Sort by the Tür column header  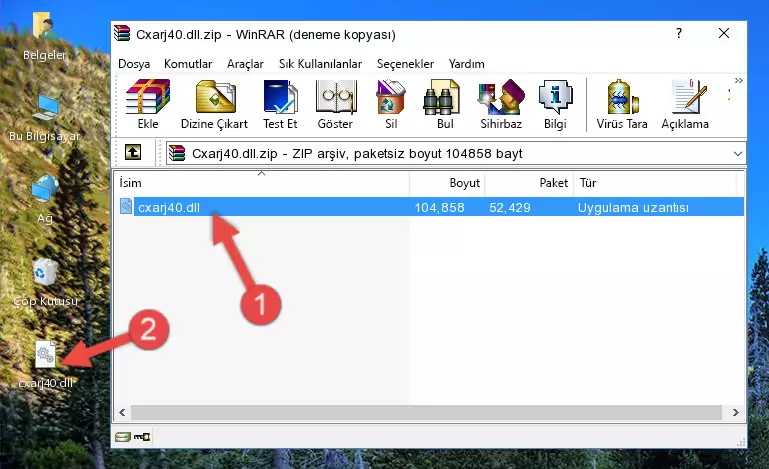click(655, 182)
